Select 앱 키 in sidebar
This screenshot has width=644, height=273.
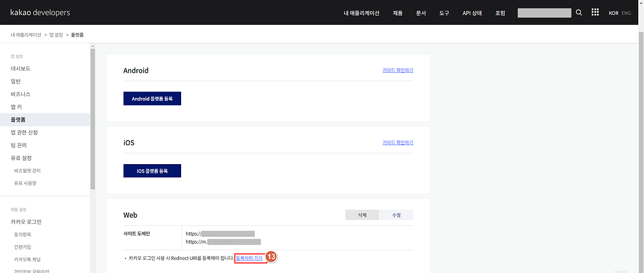click(x=17, y=107)
